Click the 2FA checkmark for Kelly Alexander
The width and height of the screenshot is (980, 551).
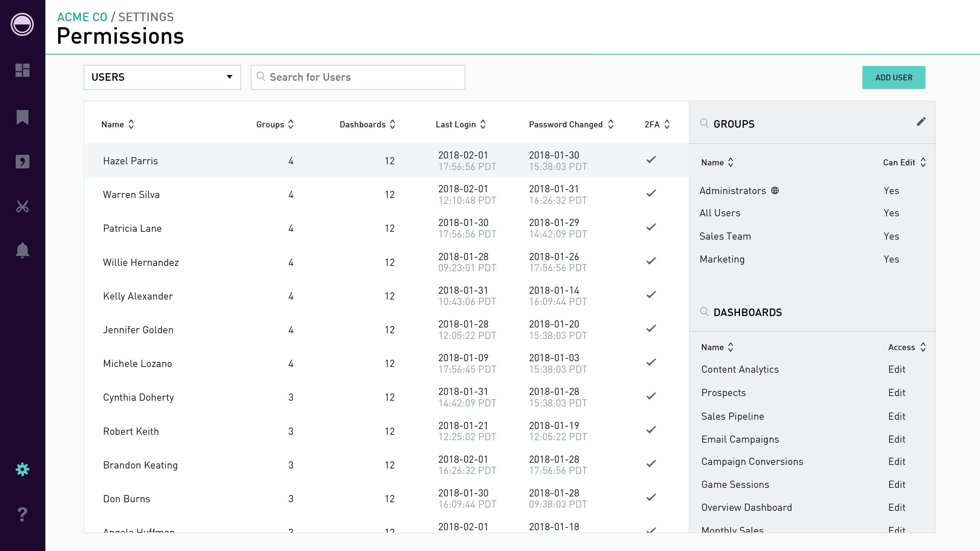click(651, 295)
